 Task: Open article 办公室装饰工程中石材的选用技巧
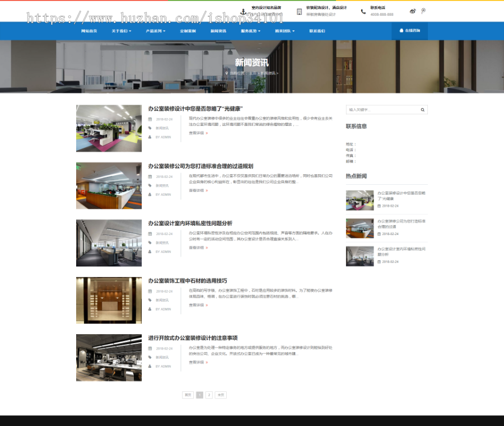188,281
